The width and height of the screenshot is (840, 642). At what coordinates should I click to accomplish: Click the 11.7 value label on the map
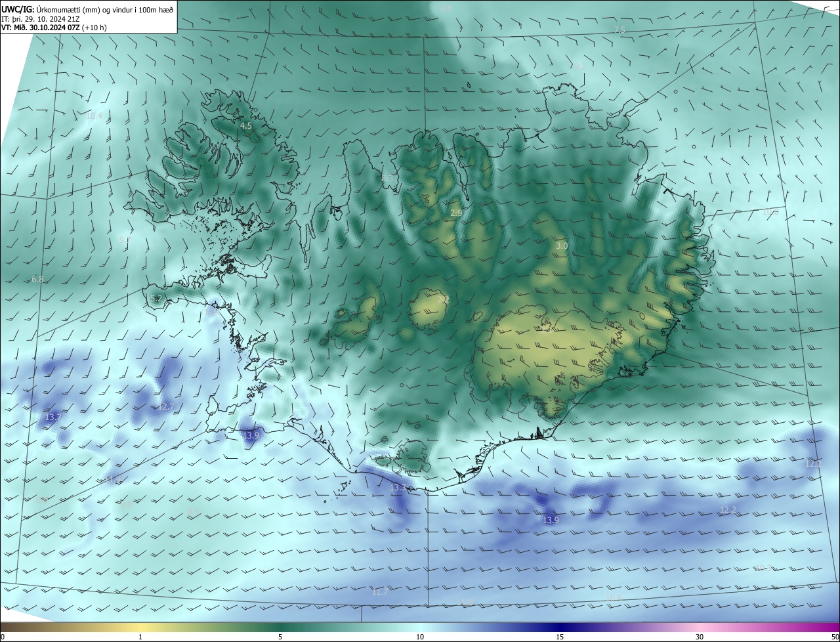380,592
